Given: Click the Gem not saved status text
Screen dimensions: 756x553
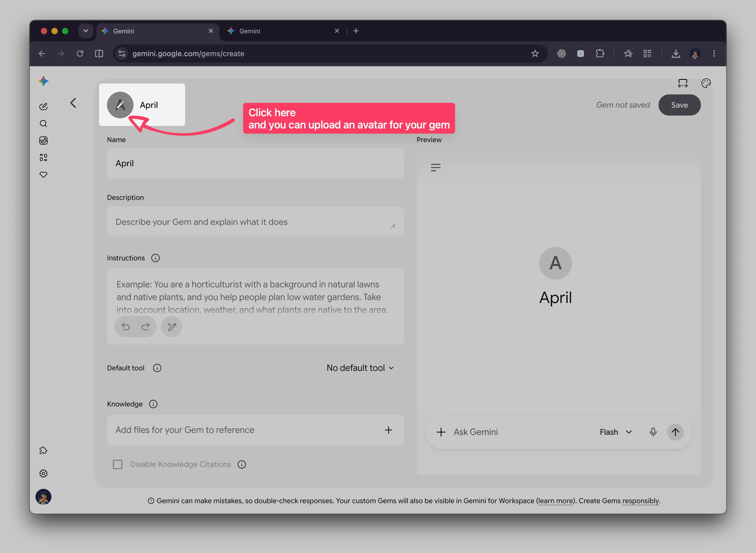Looking at the screenshot, I should pyautogui.click(x=623, y=105).
